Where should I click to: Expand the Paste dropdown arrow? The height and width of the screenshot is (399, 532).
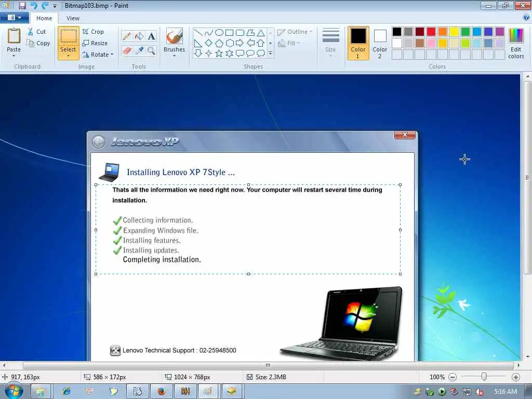click(x=14, y=56)
